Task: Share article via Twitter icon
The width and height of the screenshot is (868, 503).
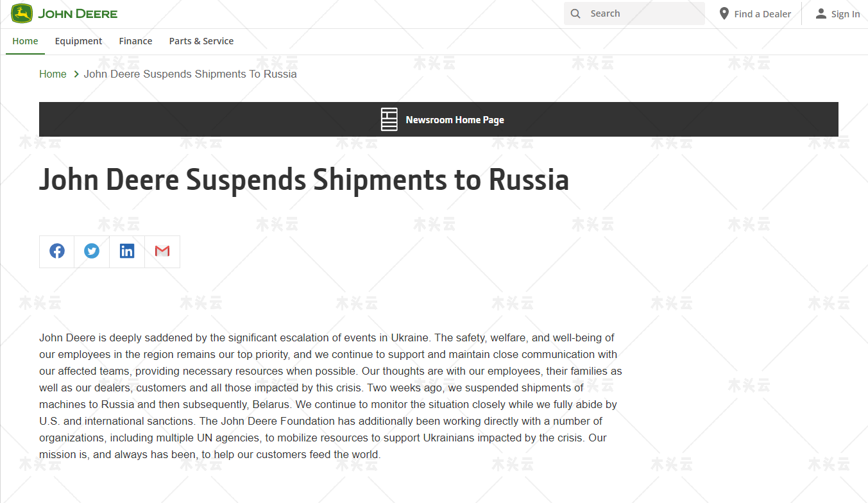Action: coord(92,251)
